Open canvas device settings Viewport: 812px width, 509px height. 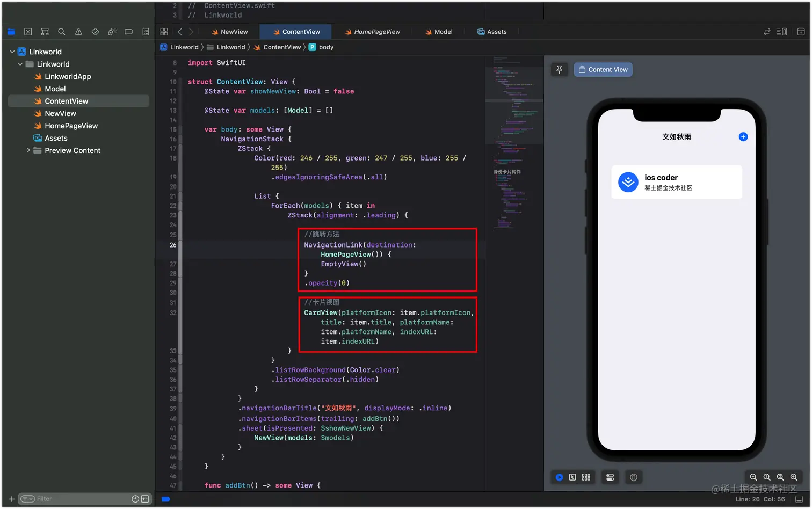(610, 477)
